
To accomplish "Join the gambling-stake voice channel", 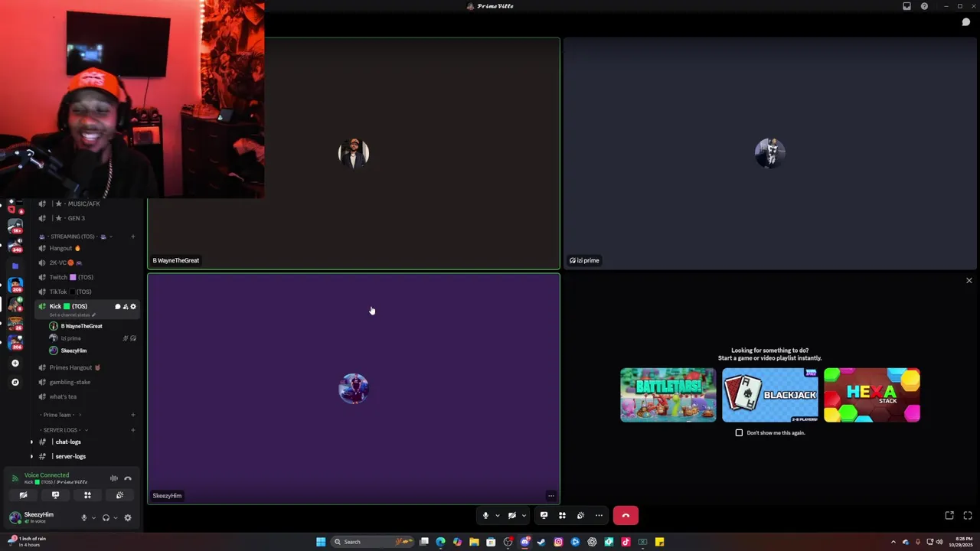I will click(x=87, y=382).
